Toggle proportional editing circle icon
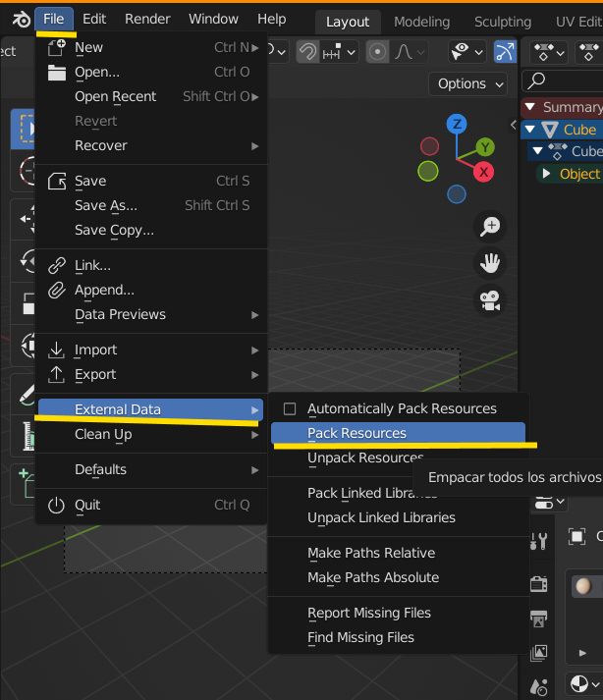This screenshot has height=700, width=603. tap(377, 52)
